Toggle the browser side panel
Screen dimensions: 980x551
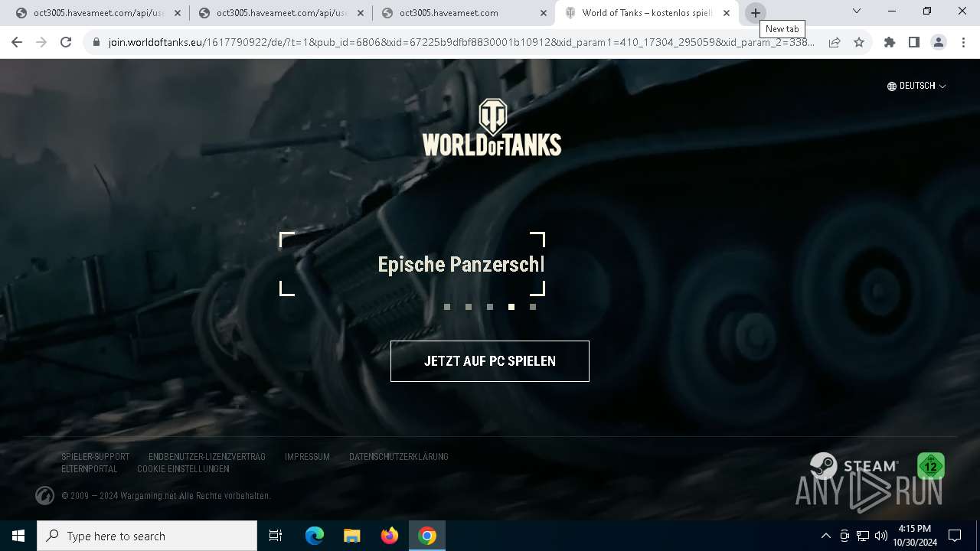(914, 43)
